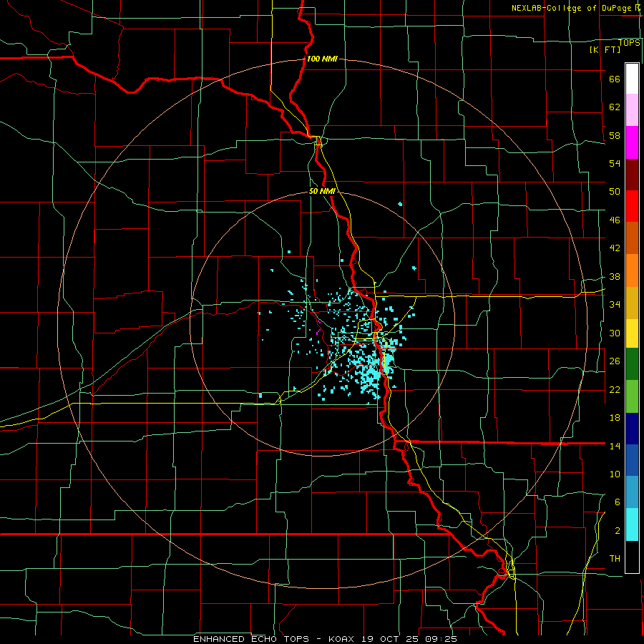Image resolution: width=644 pixels, height=644 pixels.
Task: Click the navy blue legend swatch
Action: pyautogui.click(x=632, y=429)
